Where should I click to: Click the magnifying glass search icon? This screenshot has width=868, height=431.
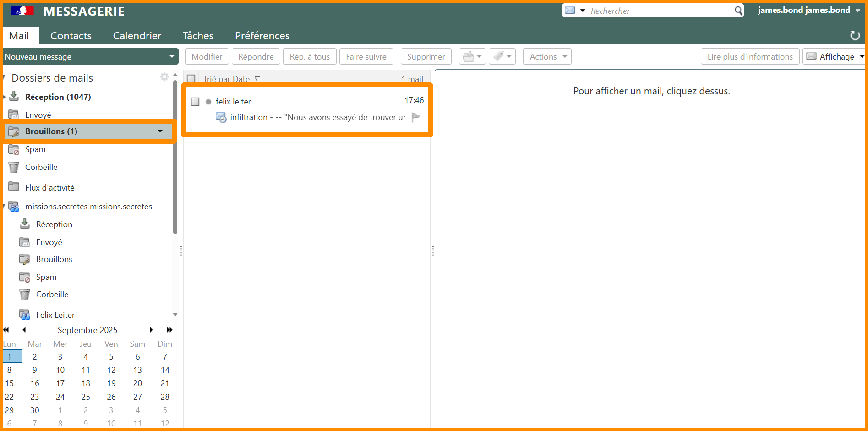coord(738,11)
